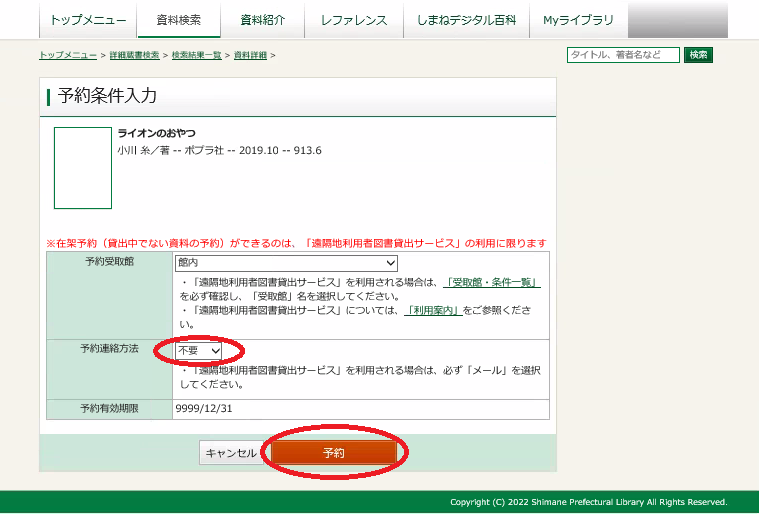Click the book cover thumbnail placeholder
This screenshot has width=759, height=514.
pyautogui.click(x=83, y=168)
